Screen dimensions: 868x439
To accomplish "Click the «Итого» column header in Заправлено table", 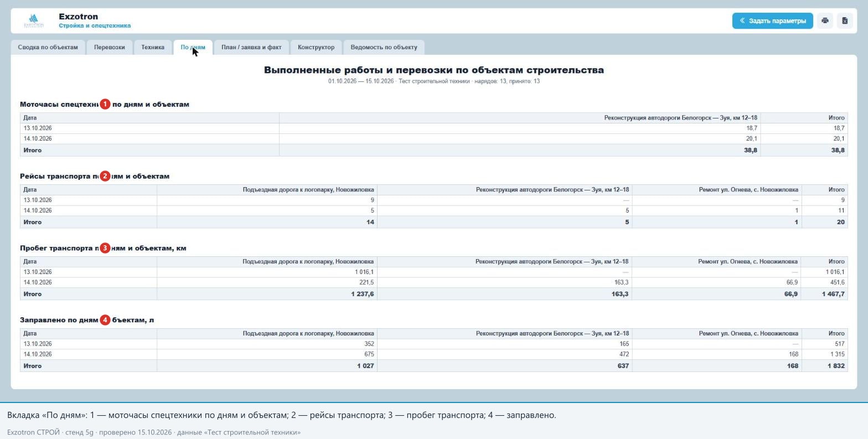I will pyautogui.click(x=836, y=333).
